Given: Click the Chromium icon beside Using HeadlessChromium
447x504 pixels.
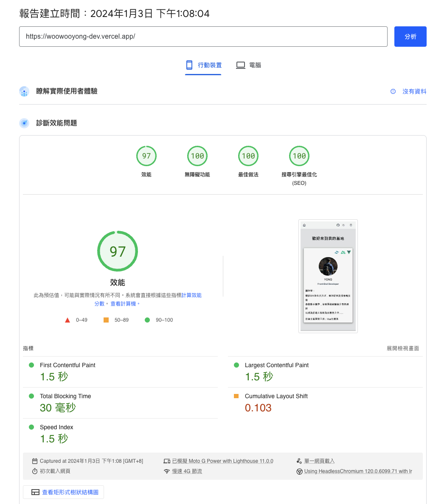Looking at the screenshot, I should pos(299,471).
